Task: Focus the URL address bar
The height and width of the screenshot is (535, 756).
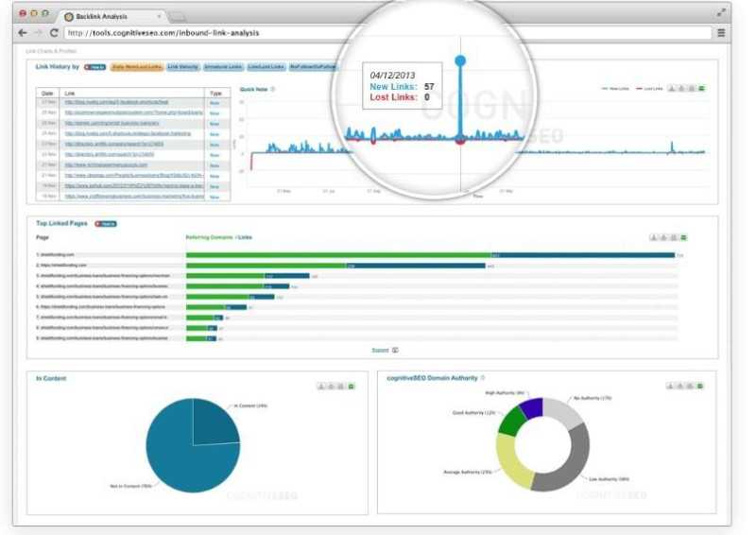Action: point(388,33)
